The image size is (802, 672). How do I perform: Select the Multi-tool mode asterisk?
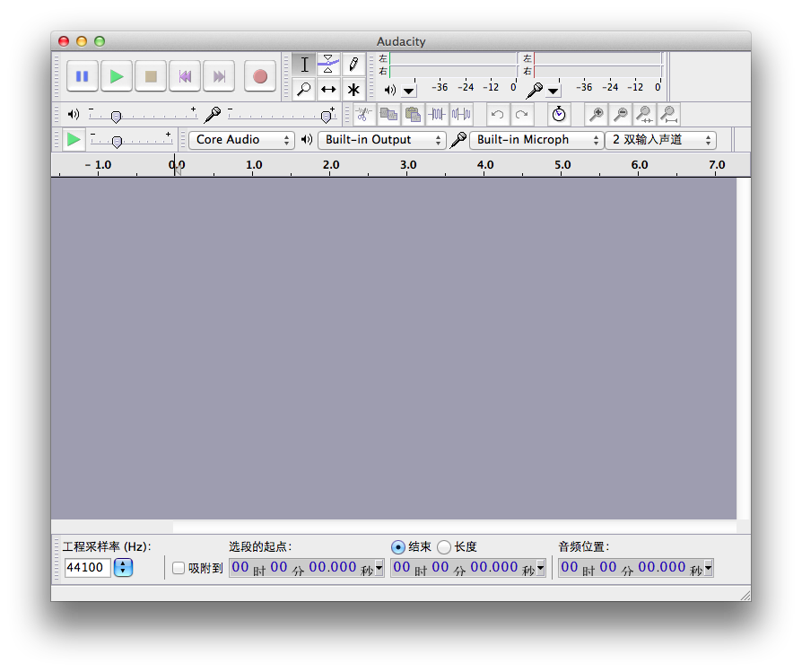point(353,90)
